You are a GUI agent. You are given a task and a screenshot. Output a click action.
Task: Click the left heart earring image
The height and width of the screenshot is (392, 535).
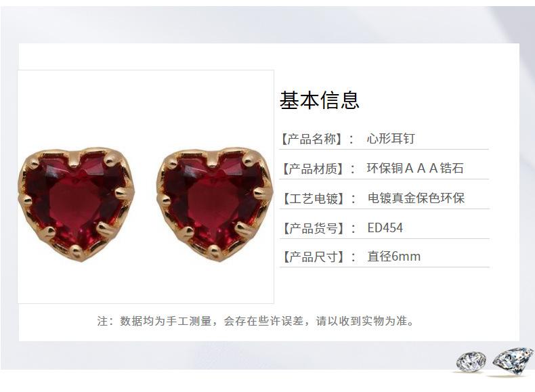[76, 204]
